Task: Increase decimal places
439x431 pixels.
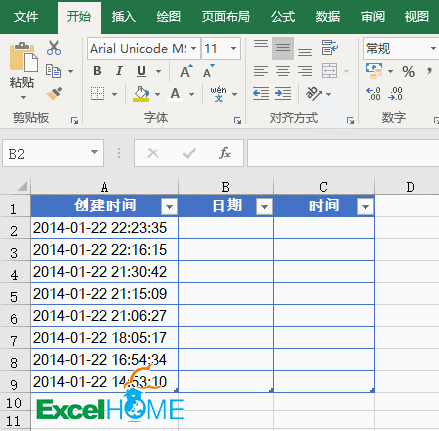Action: tap(373, 94)
